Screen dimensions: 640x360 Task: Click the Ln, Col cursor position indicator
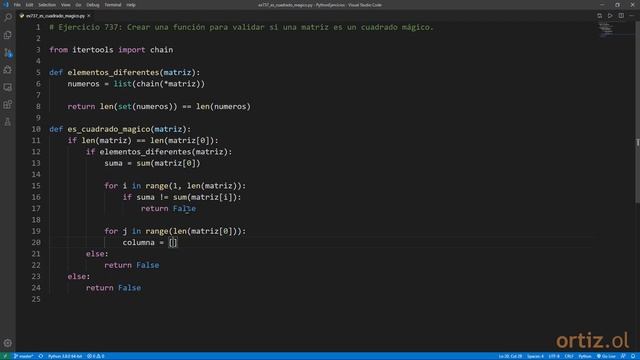coord(510,356)
